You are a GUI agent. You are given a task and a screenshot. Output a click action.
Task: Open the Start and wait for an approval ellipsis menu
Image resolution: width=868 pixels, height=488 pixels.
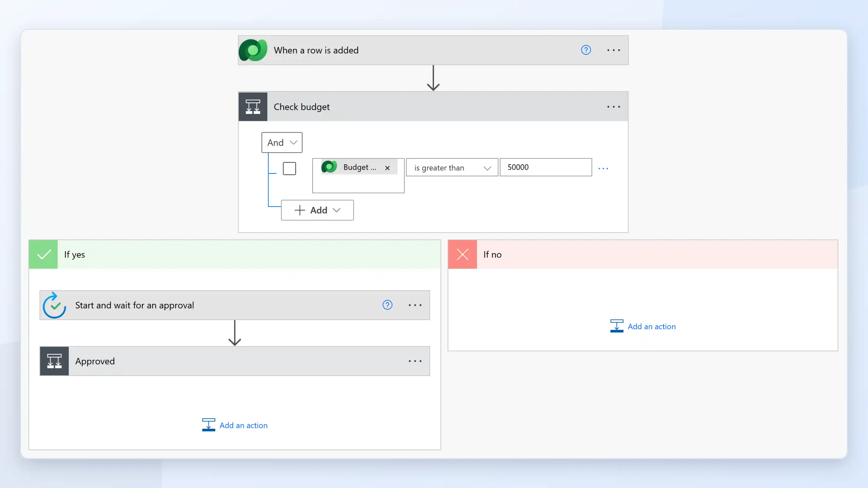point(415,305)
